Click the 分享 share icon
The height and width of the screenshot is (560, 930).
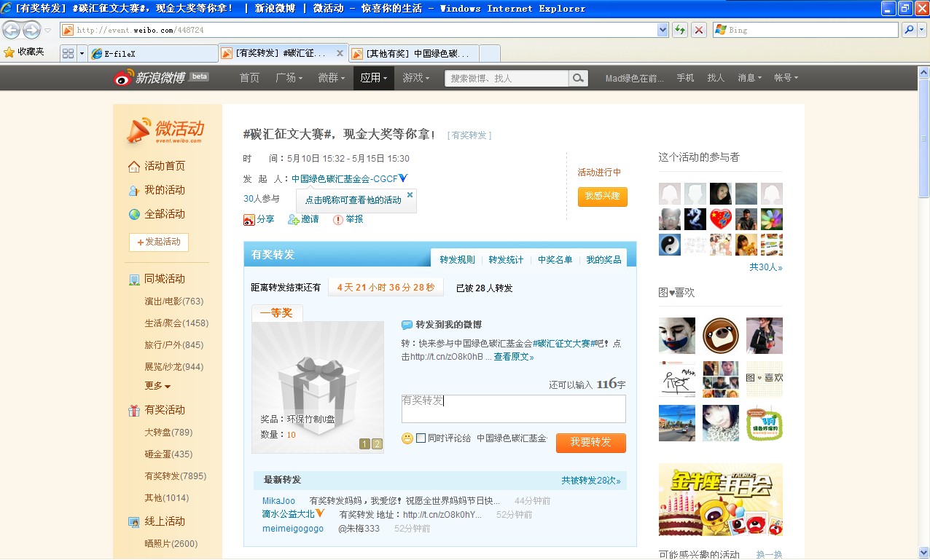tap(249, 219)
